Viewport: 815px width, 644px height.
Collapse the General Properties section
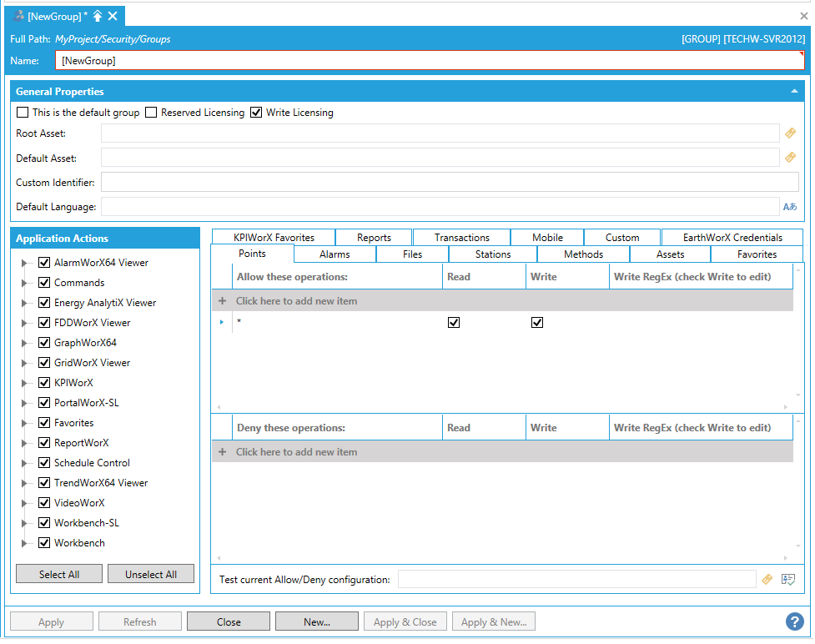[x=794, y=92]
